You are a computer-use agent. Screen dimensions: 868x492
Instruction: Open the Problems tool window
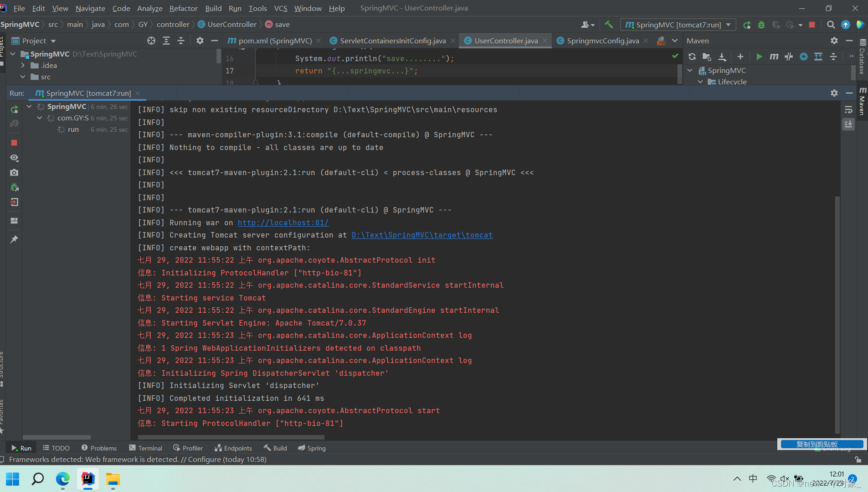tap(99, 448)
